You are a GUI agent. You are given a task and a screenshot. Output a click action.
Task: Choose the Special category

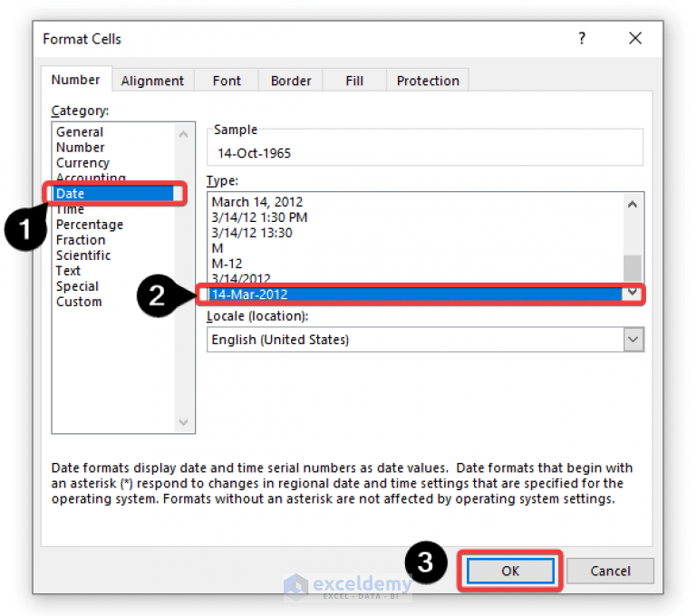tap(77, 286)
